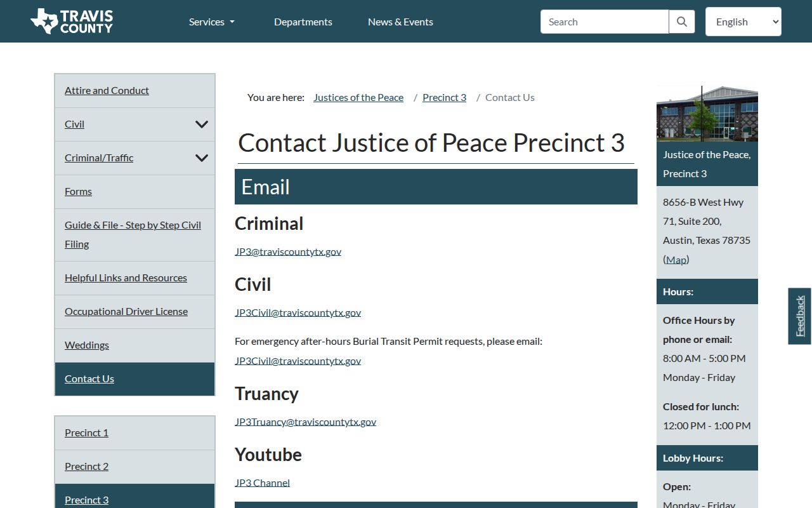Screen dimensions: 812x508
Task: Click the '12:00 PM - 1:00 PM' lunch text
Action: [707, 425]
